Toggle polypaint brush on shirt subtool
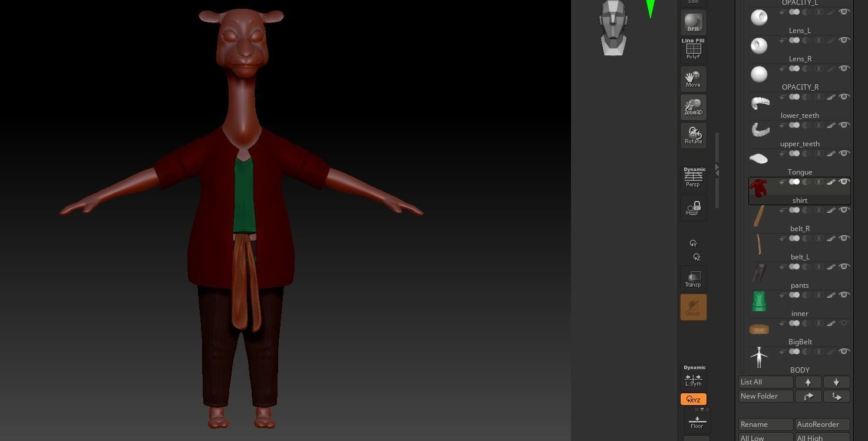 coord(831,182)
